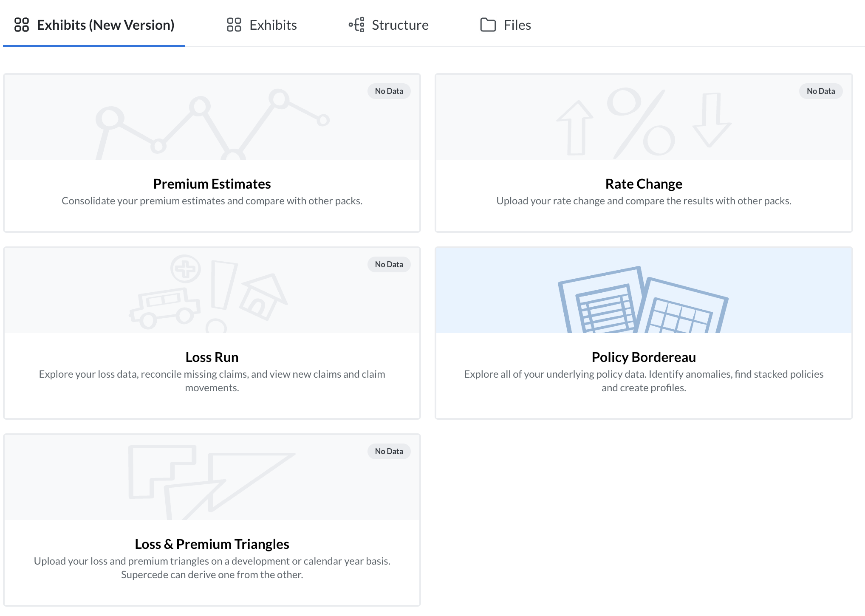Click the No Data badge on Loss & Premium Triangles
865x616 pixels.
pos(388,451)
